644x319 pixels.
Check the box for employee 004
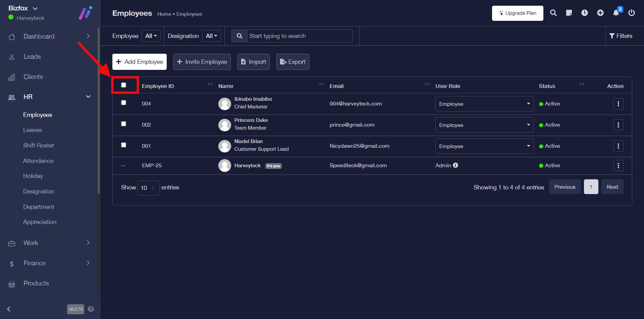pos(124,103)
